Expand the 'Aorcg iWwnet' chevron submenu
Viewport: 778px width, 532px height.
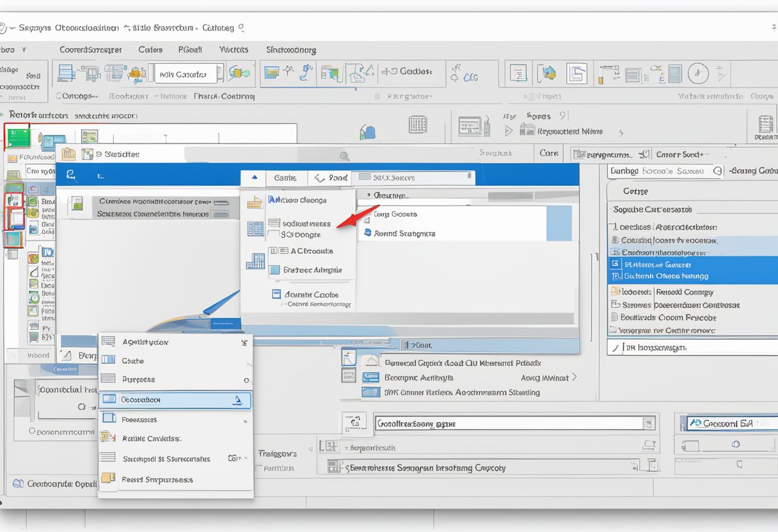tap(574, 377)
